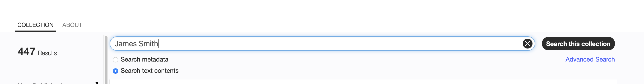The width and height of the screenshot is (644, 84).
Task: Click the vertical sidebar scrollbar handle
Action: 106,60
